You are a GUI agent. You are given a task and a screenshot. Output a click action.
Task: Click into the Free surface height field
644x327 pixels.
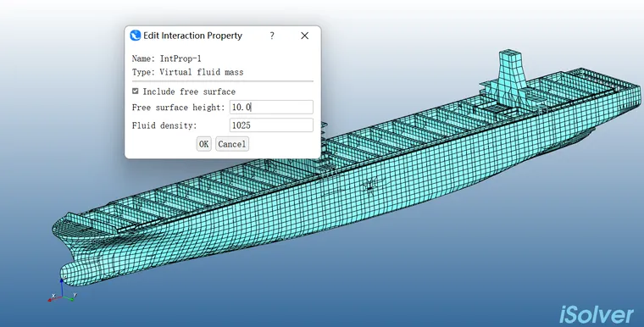[271, 108]
